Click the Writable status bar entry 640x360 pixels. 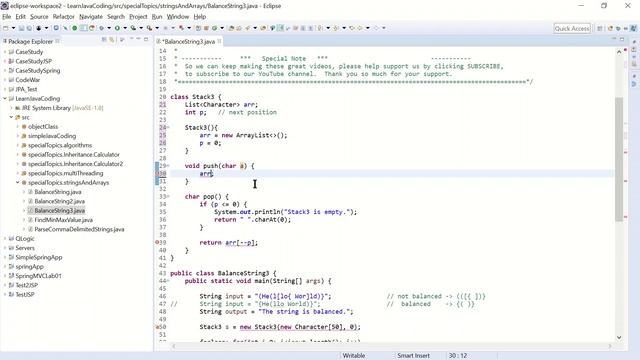tap(354, 356)
